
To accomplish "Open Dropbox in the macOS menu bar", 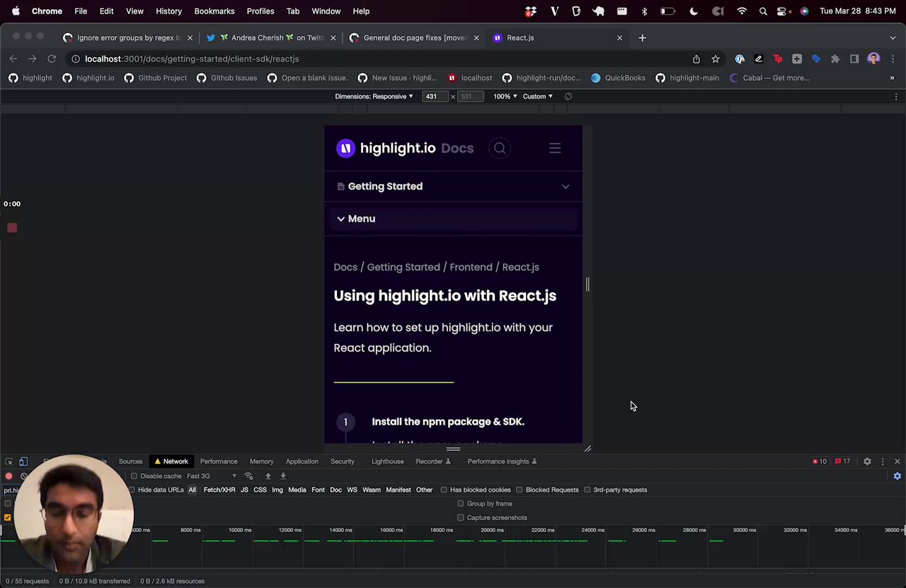I will click(529, 11).
